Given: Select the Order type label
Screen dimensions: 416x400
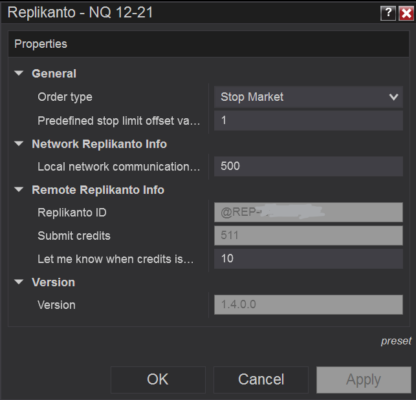Looking at the screenshot, I should pos(65,97).
